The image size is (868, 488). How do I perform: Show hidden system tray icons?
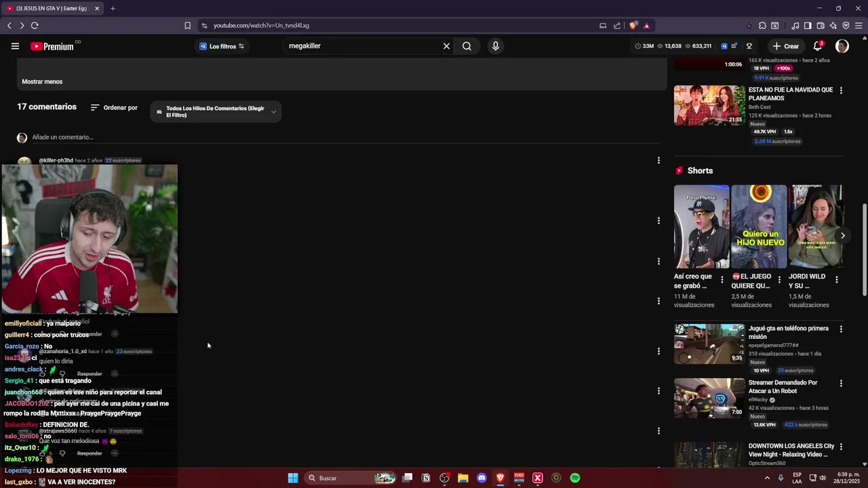coord(767,478)
